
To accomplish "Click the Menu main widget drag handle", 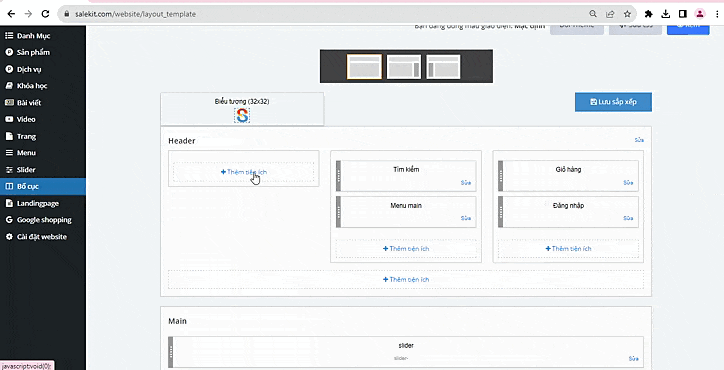I will tap(338, 212).
